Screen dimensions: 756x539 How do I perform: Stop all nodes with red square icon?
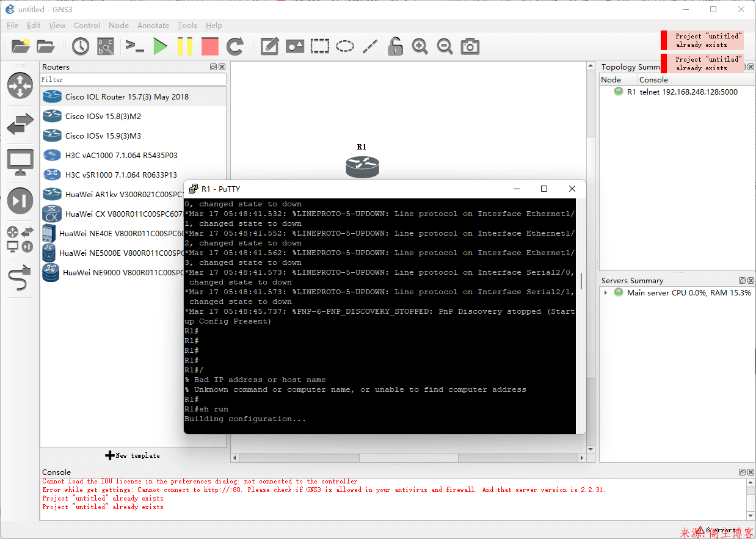coord(210,46)
